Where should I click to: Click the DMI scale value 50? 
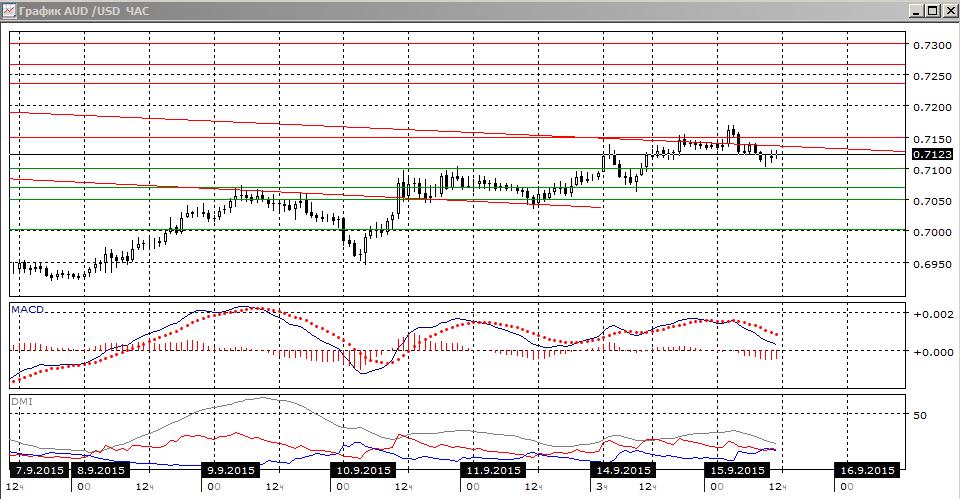(920, 416)
